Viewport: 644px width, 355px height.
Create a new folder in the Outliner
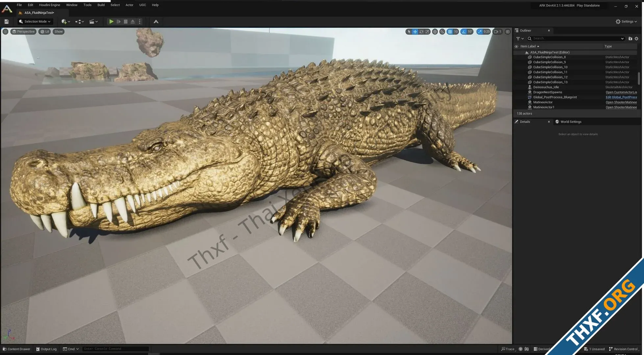coord(630,38)
